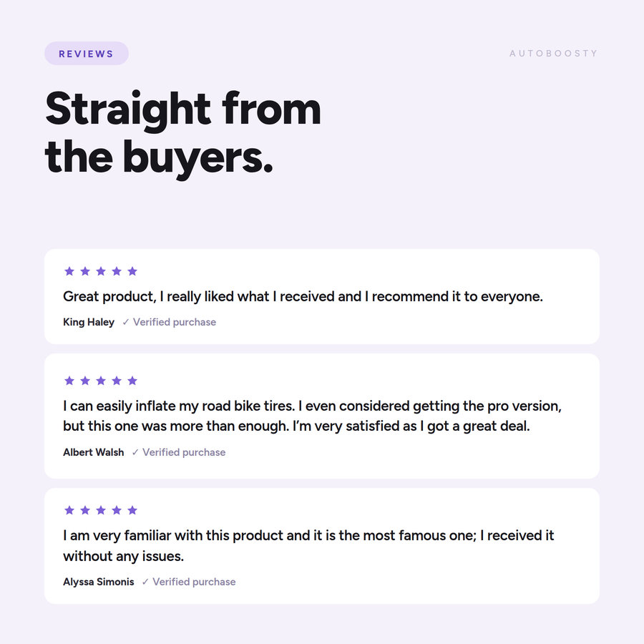The height and width of the screenshot is (644, 644).
Task: Click the Albert Walsh reviewer name
Action: [94, 452]
